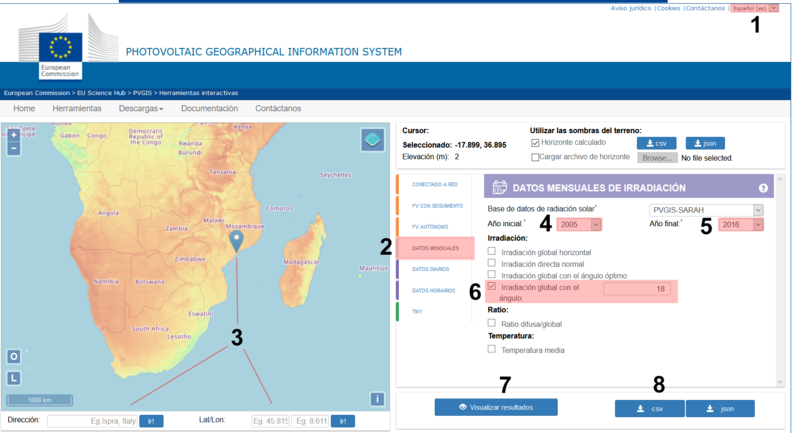Screen dimensions: 800x433
Task: Click European Commission breadcrumb link
Action: (x=37, y=93)
